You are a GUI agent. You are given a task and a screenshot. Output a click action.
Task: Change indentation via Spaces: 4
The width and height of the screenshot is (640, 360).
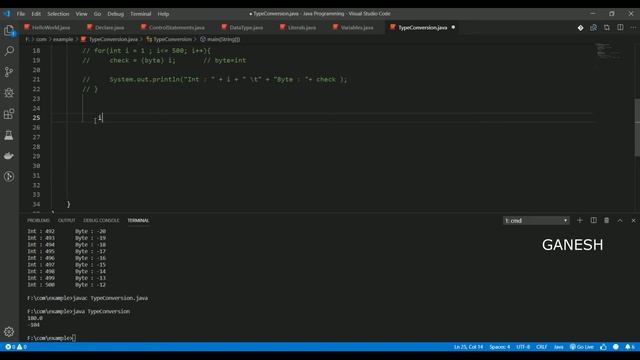(500, 347)
